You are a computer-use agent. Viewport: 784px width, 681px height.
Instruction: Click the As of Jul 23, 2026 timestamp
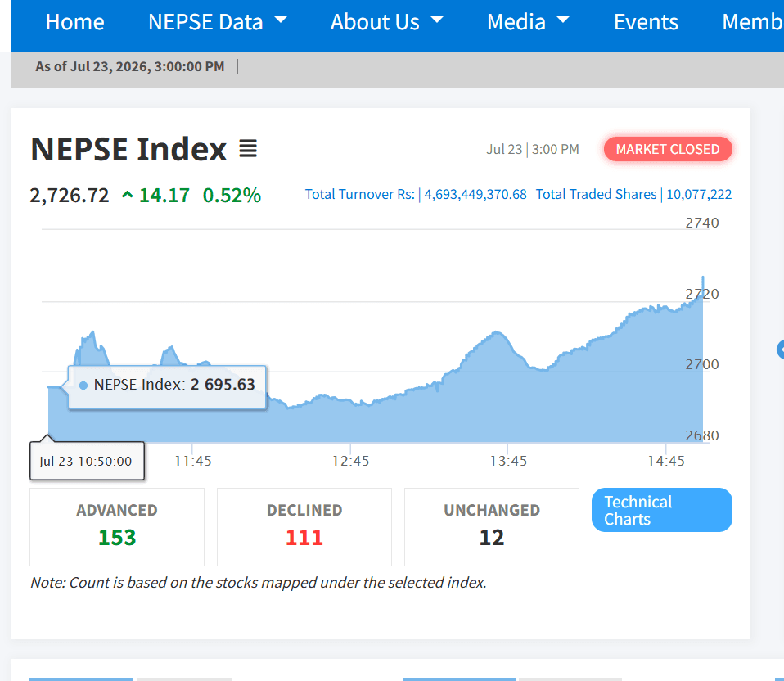(129, 66)
